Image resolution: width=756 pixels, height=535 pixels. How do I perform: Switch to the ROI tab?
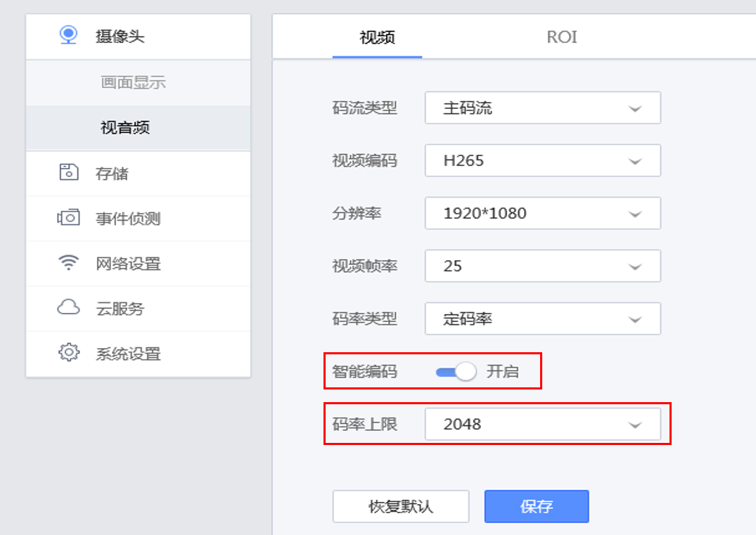click(x=562, y=37)
